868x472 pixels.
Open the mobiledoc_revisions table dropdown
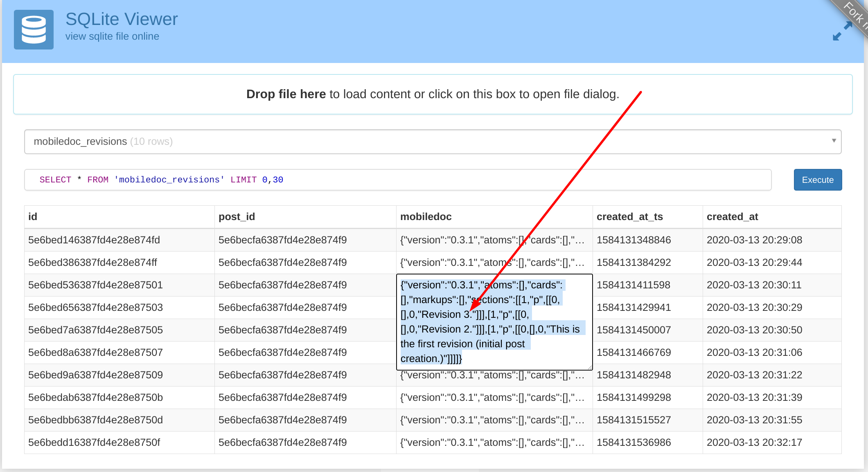tap(433, 142)
